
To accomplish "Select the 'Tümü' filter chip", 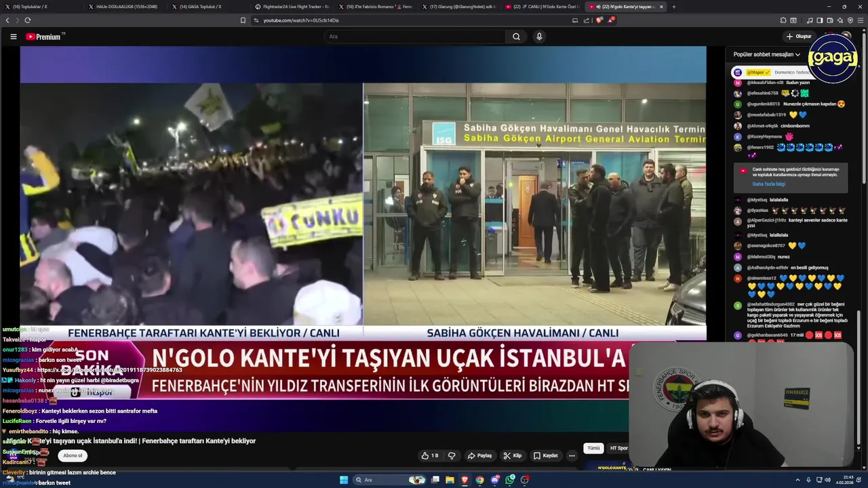I will click(593, 448).
